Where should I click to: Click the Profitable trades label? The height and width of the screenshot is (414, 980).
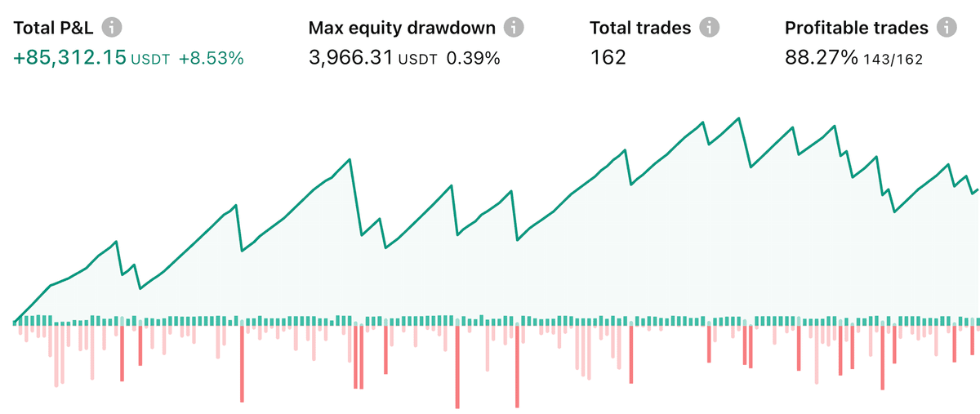click(857, 28)
